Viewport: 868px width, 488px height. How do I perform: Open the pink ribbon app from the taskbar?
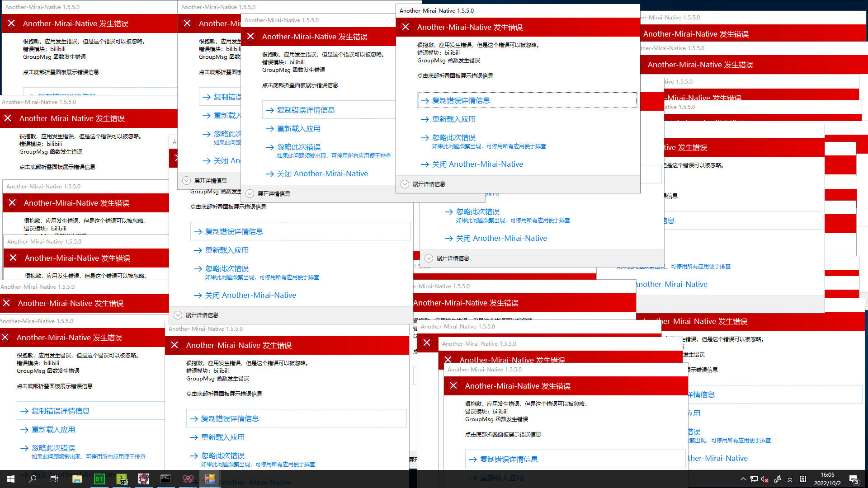click(x=188, y=479)
